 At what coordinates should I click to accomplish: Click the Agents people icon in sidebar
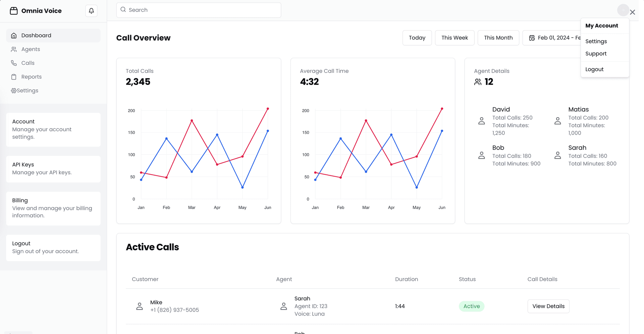pyautogui.click(x=14, y=49)
